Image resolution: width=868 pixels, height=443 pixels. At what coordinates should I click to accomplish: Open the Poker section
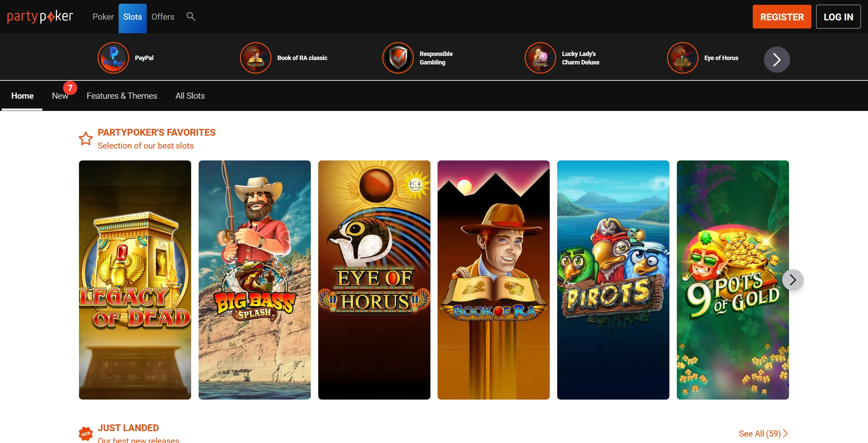[x=103, y=17]
